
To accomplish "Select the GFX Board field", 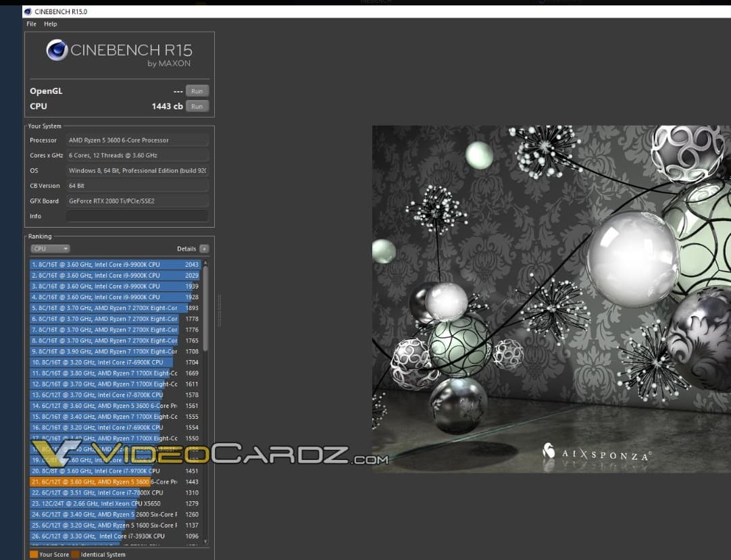I will [x=138, y=201].
